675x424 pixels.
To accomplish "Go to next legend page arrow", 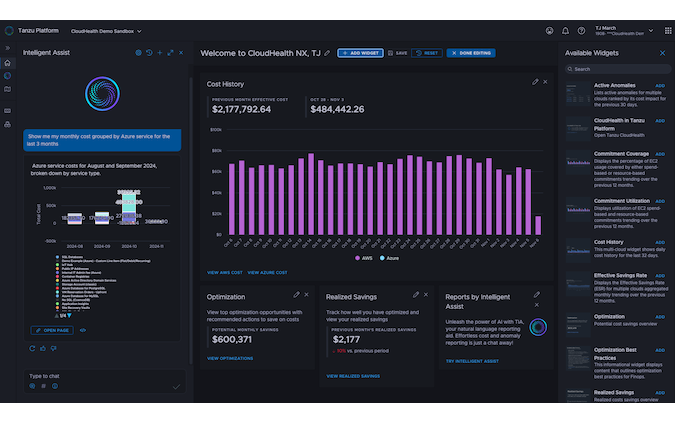I will click(69, 316).
